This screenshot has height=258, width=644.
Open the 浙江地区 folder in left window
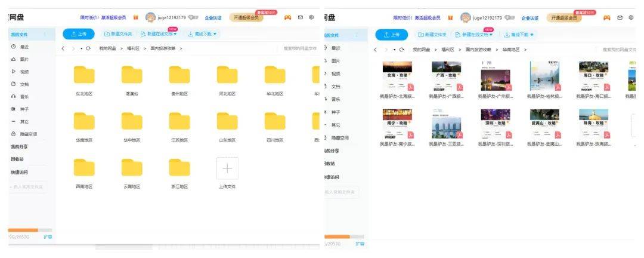(x=179, y=168)
